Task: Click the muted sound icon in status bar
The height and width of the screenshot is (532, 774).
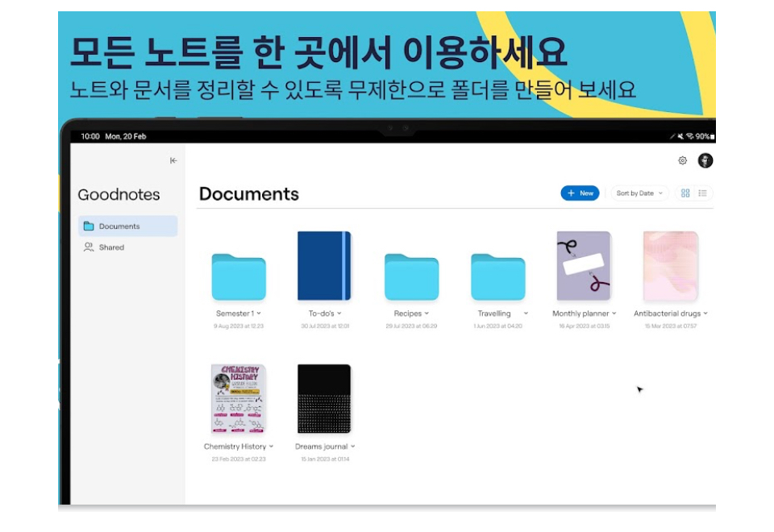Action: [680, 136]
